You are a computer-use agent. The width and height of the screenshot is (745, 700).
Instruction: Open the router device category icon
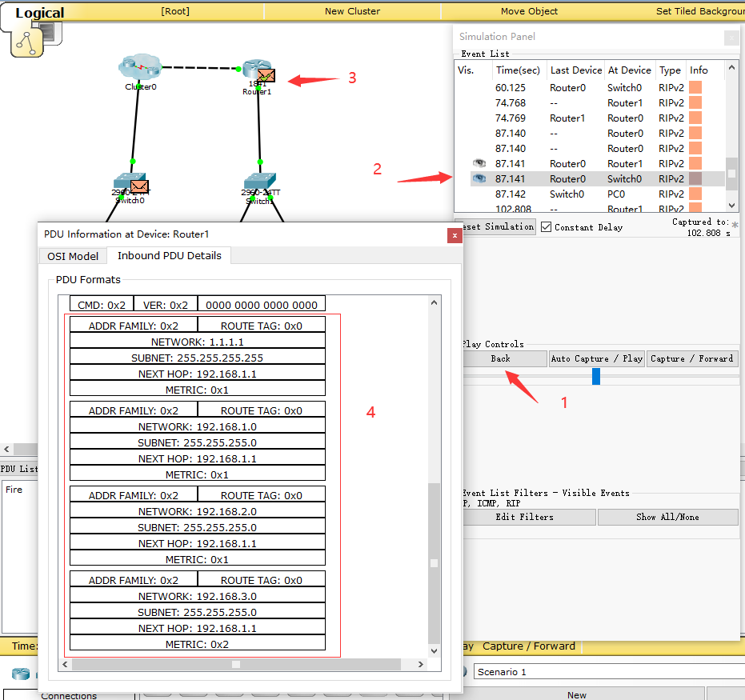pyautogui.click(x=21, y=674)
